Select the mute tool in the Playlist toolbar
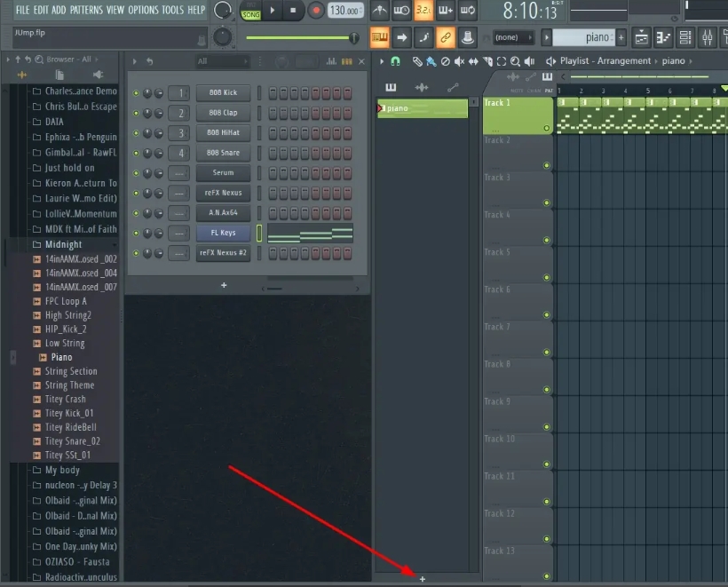Screen dimensions: 728x587 coord(458,61)
